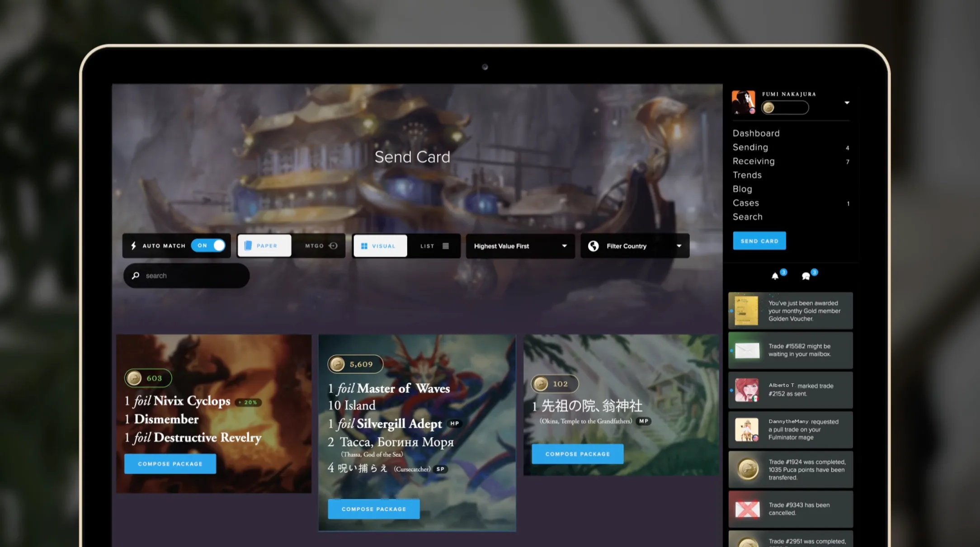
Task: Open the Filter Country dropdown
Action: click(635, 246)
